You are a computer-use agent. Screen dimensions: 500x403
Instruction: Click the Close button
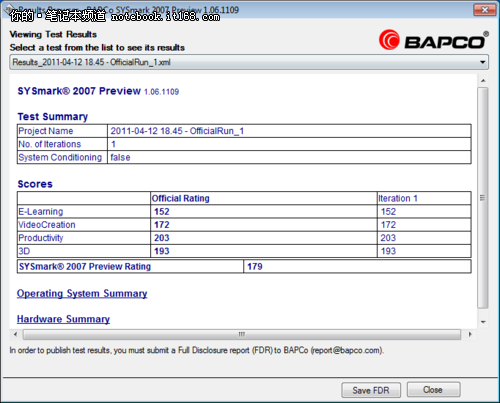point(433,390)
